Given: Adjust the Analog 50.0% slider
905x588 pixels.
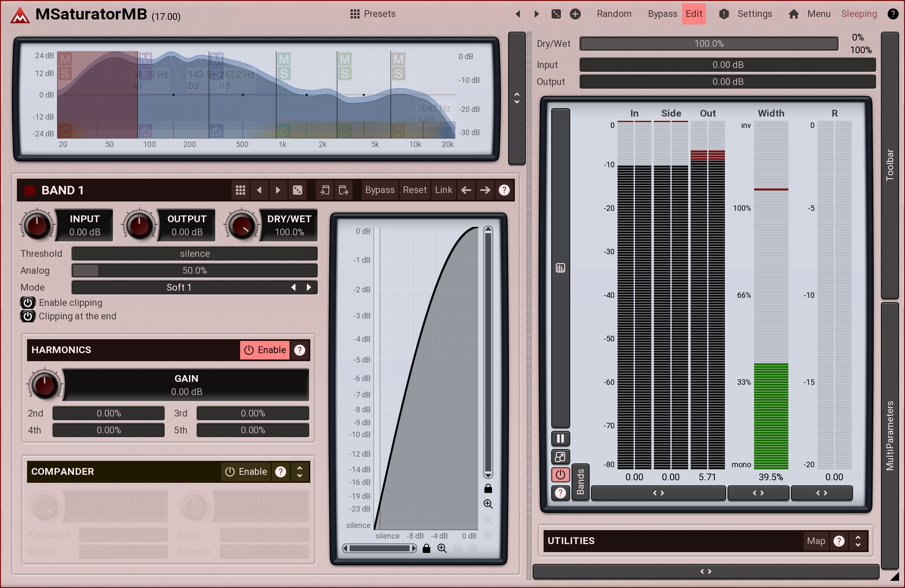Looking at the screenshot, I should [194, 270].
